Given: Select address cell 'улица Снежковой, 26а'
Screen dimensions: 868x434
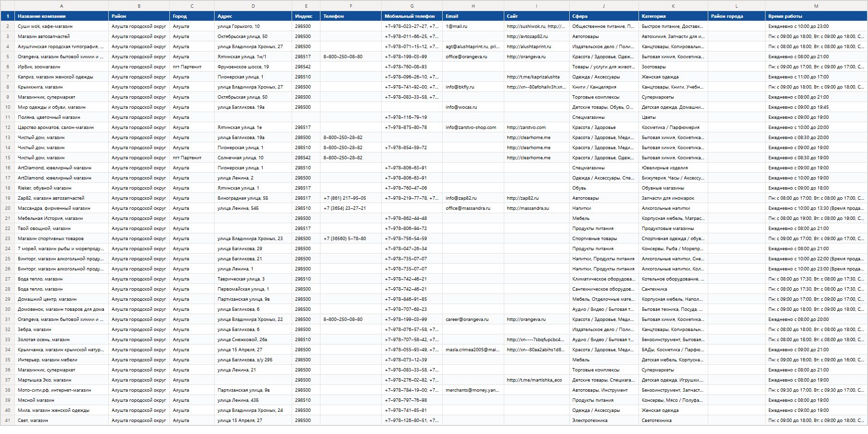Looking at the screenshot, I should 253,340.
